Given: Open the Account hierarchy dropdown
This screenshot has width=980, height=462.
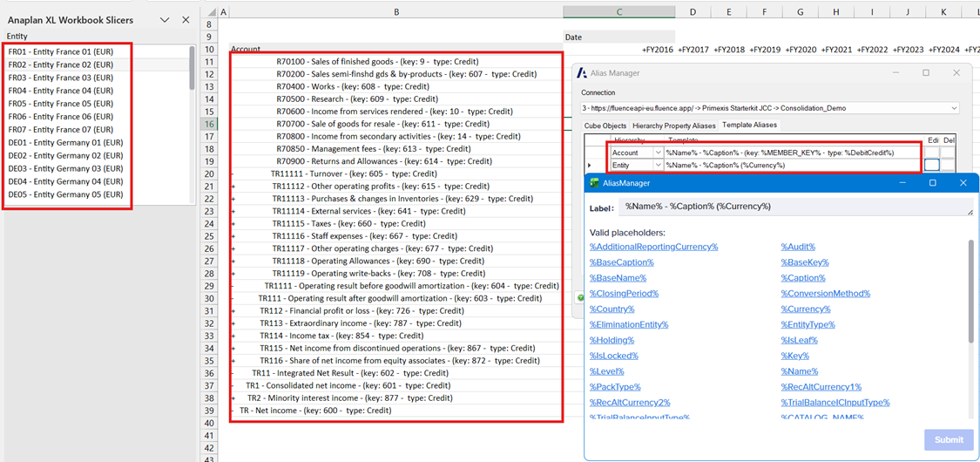Looking at the screenshot, I should pyautogui.click(x=658, y=153).
